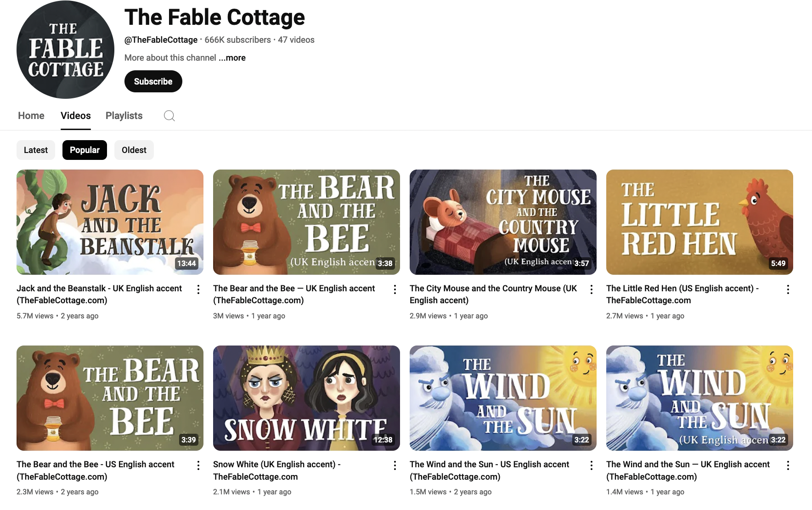Open options menu for Little Red Hen video
This screenshot has width=812, height=510.
pos(788,289)
